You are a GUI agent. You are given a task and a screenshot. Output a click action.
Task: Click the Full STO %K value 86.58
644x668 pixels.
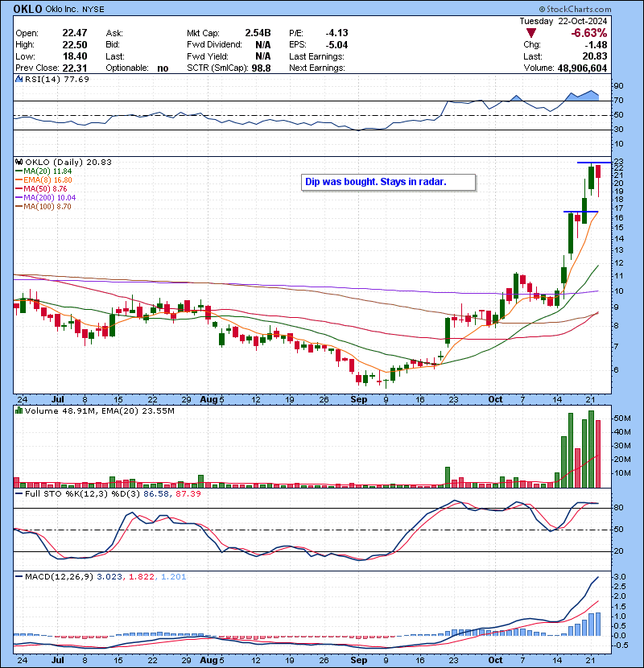(156, 494)
